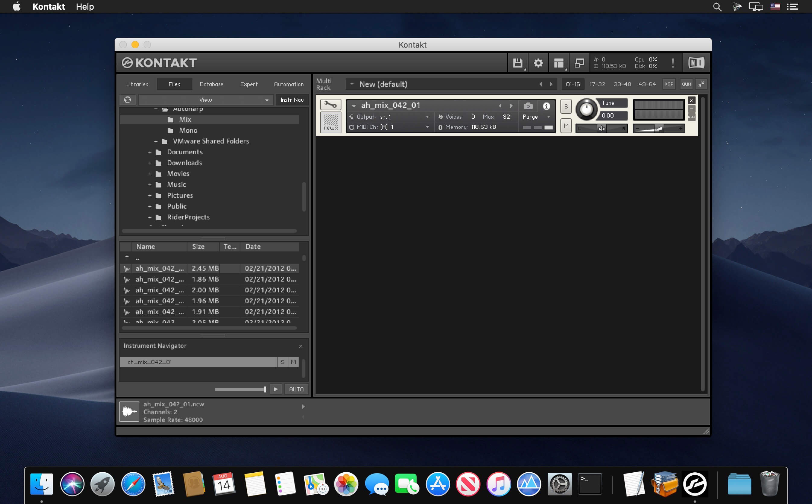Toggle the instrument AUX button
The height and width of the screenshot is (504, 812).
coord(692,117)
